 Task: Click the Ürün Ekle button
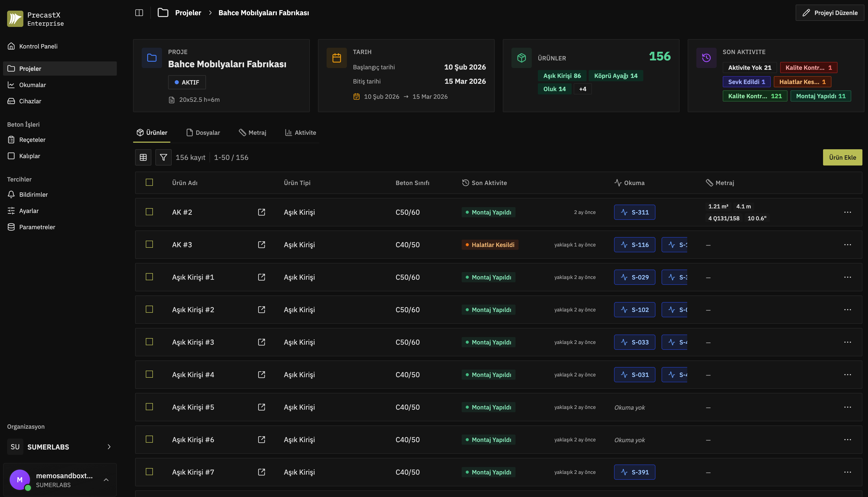tap(842, 157)
